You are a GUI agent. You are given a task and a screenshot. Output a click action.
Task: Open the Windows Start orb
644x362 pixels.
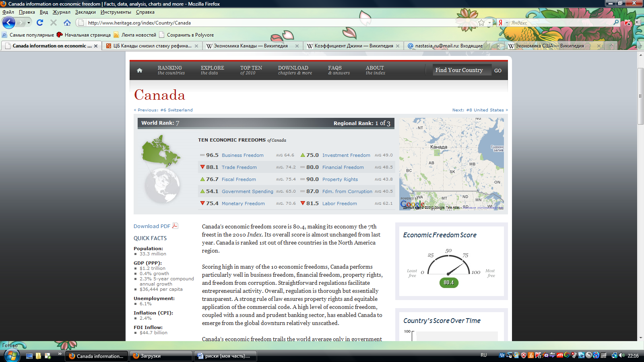tap(11, 356)
